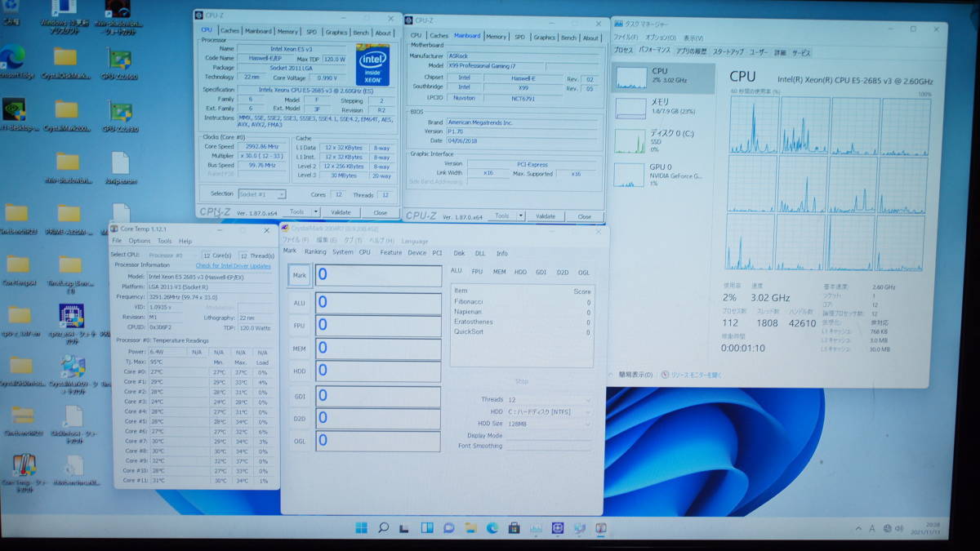This screenshot has width=980, height=551.
Task: Run the ALU benchmark button in CrystalMark
Action: point(300,303)
